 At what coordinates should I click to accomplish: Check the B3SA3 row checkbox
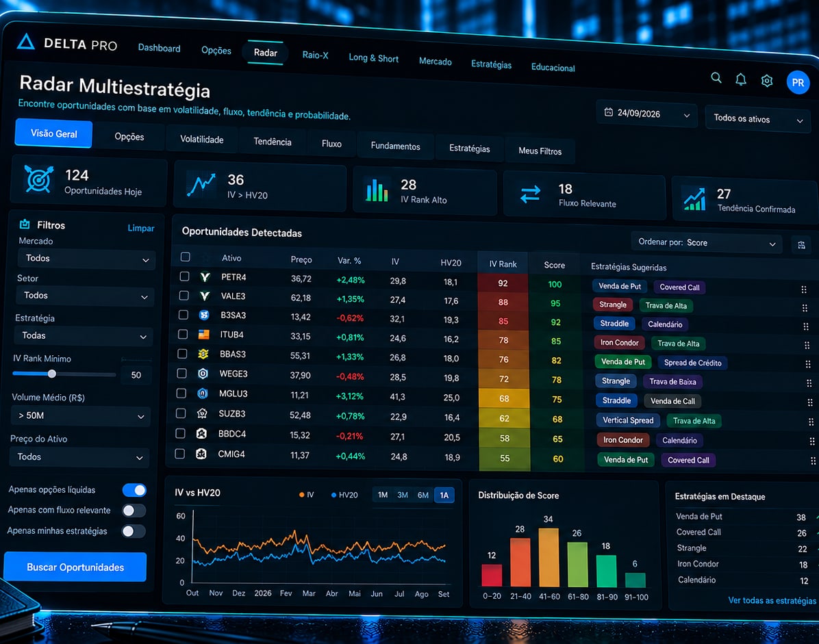click(184, 315)
